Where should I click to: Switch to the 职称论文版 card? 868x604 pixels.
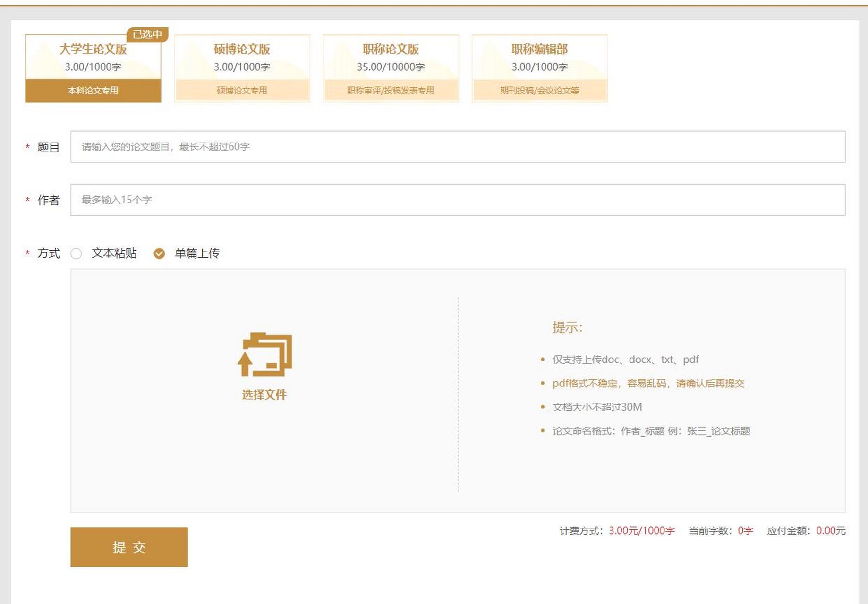(x=390, y=66)
